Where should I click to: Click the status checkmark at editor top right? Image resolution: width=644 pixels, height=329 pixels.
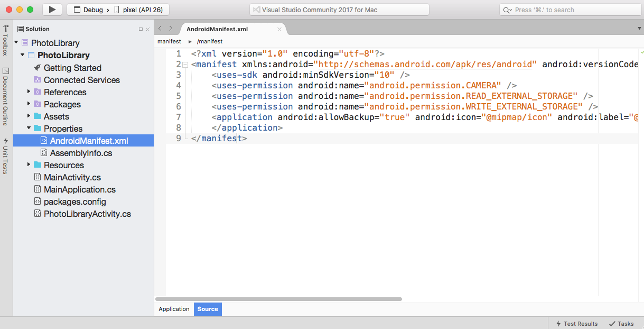[x=642, y=52]
